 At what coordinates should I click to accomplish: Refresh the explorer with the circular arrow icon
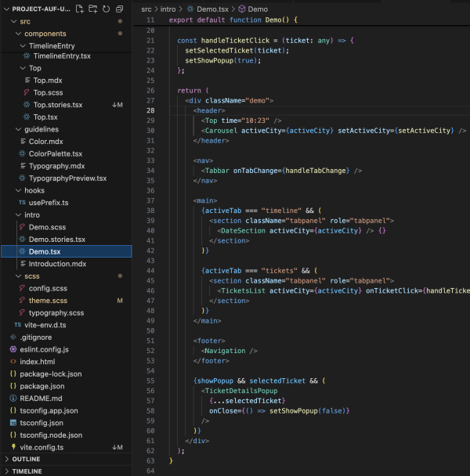[106, 9]
